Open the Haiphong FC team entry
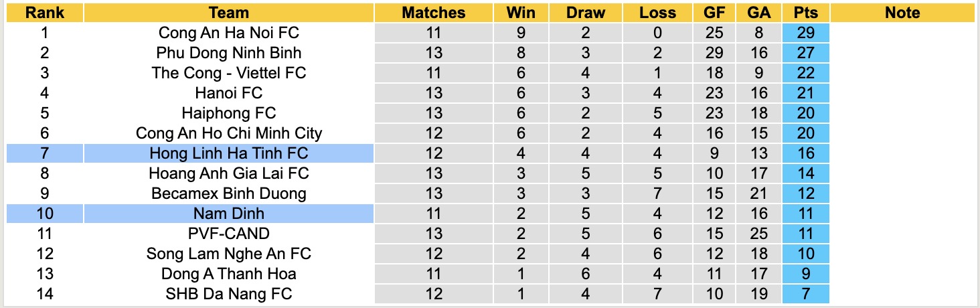The width and height of the screenshot is (980, 308). pyautogui.click(x=229, y=113)
